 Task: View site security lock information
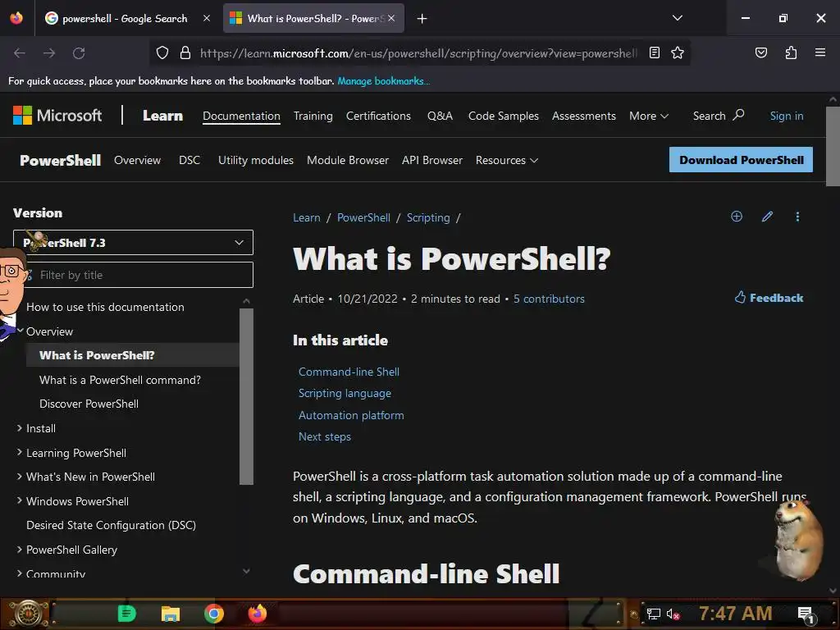tap(185, 53)
